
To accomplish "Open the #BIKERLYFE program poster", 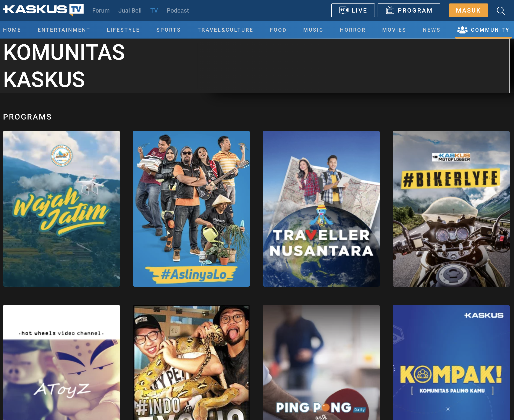I will pyautogui.click(x=451, y=208).
